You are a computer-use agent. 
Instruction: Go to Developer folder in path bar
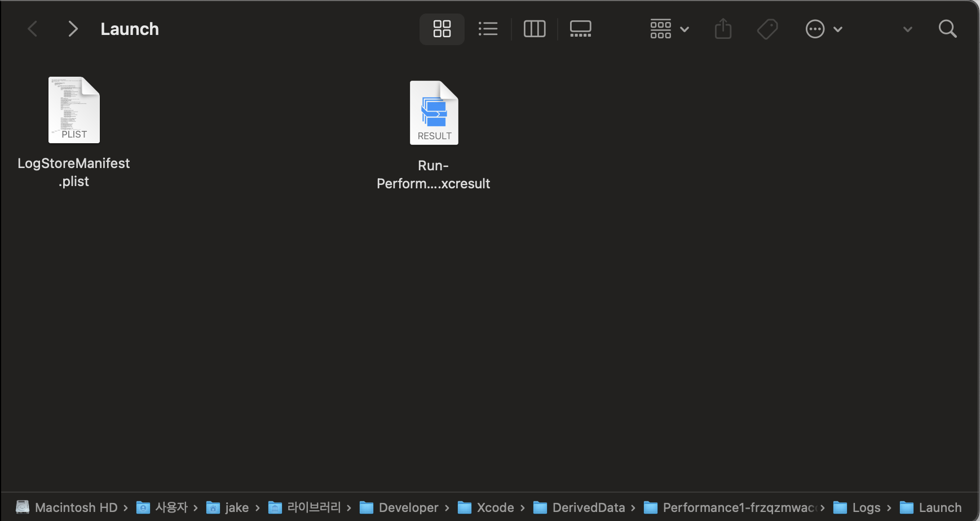tap(399, 507)
